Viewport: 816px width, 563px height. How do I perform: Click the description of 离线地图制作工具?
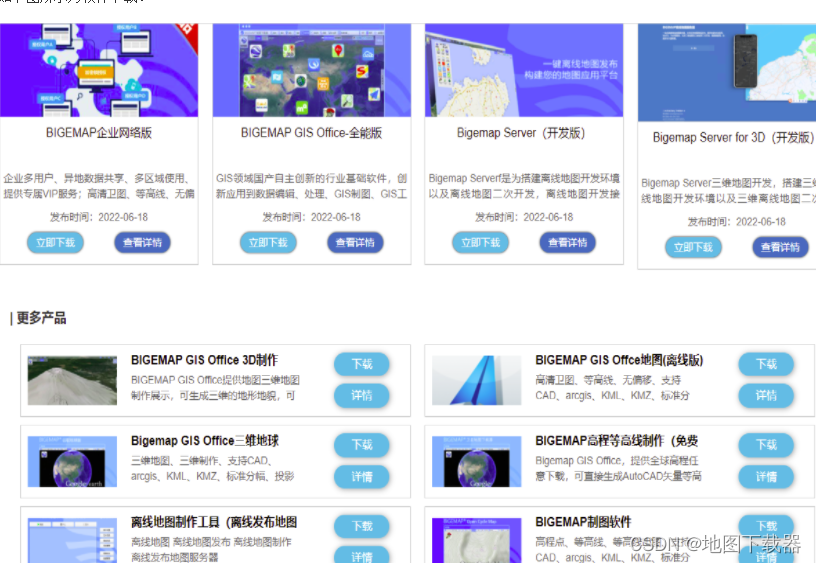click(x=211, y=549)
